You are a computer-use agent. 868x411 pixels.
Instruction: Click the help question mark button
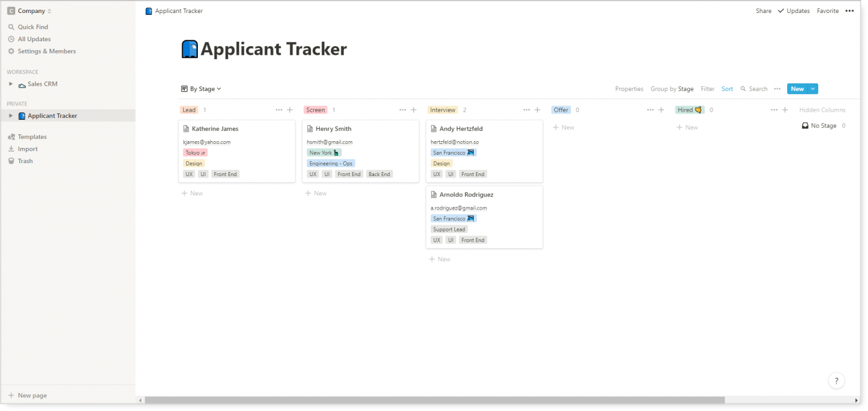(836, 381)
